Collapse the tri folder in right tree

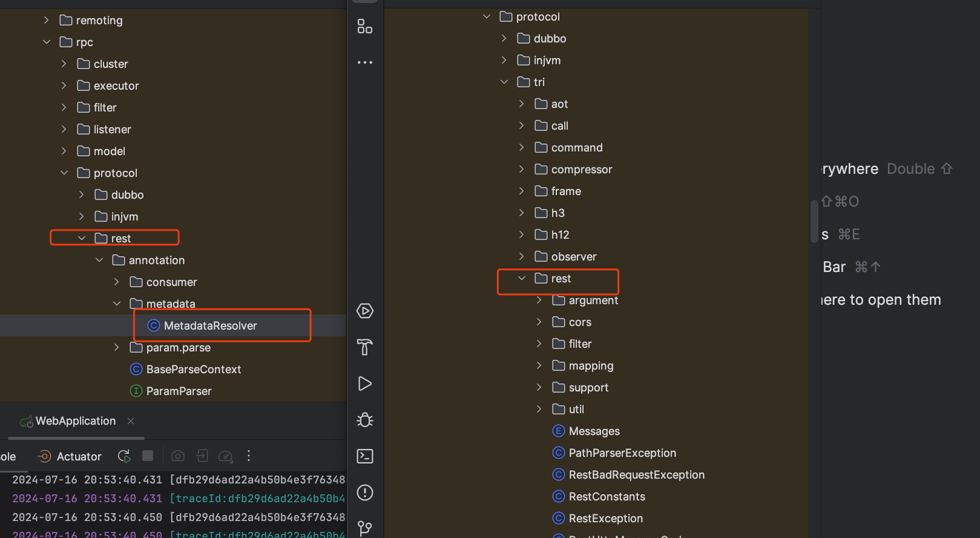pyautogui.click(x=504, y=82)
